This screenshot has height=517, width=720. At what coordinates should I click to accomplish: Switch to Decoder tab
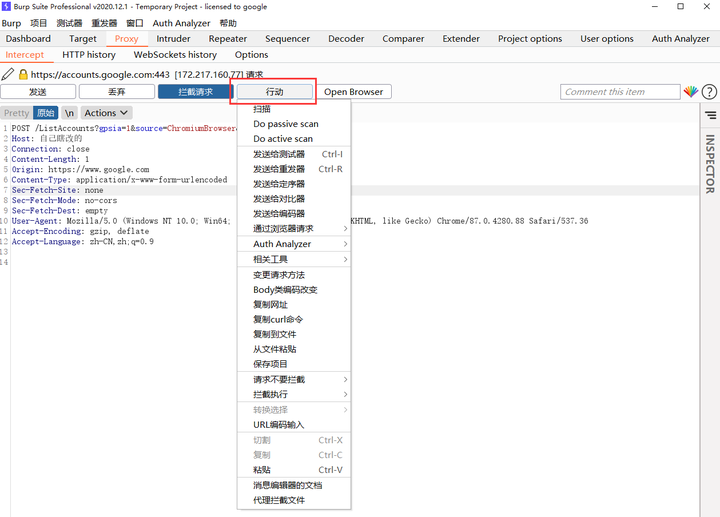pyautogui.click(x=346, y=39)
